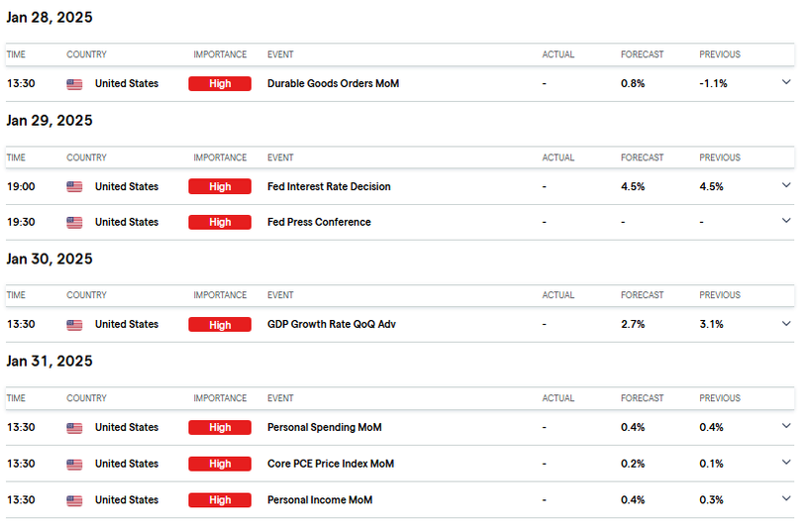Image resolution: width=812 pixels, height=524 pixels.
Task: Click US flag in Core PCE Price Index row
Action: pyautogui.click(x=74, y=464)
